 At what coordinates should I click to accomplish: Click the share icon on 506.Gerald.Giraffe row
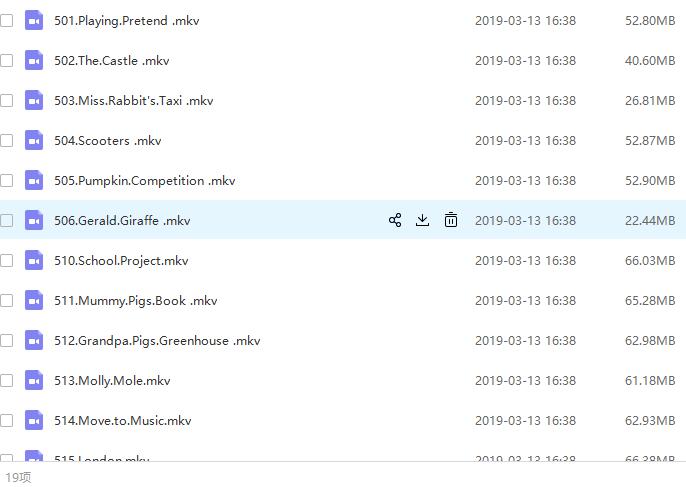(395, 220)
